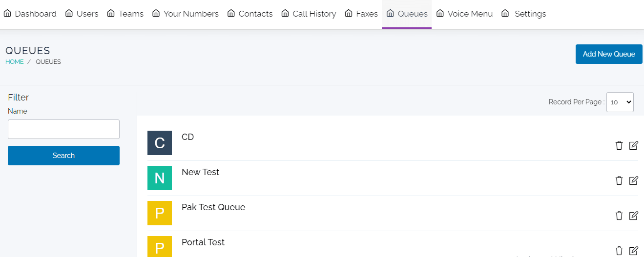Viewport: 644px width, 257px height.
Task: Focus the Name filter input field
Action: tap(63, 129)
